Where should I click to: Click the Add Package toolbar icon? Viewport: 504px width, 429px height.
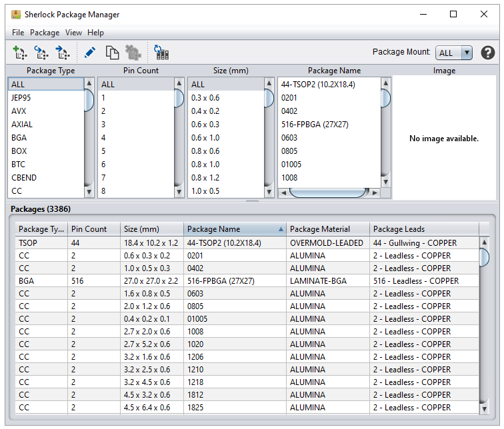20,53
